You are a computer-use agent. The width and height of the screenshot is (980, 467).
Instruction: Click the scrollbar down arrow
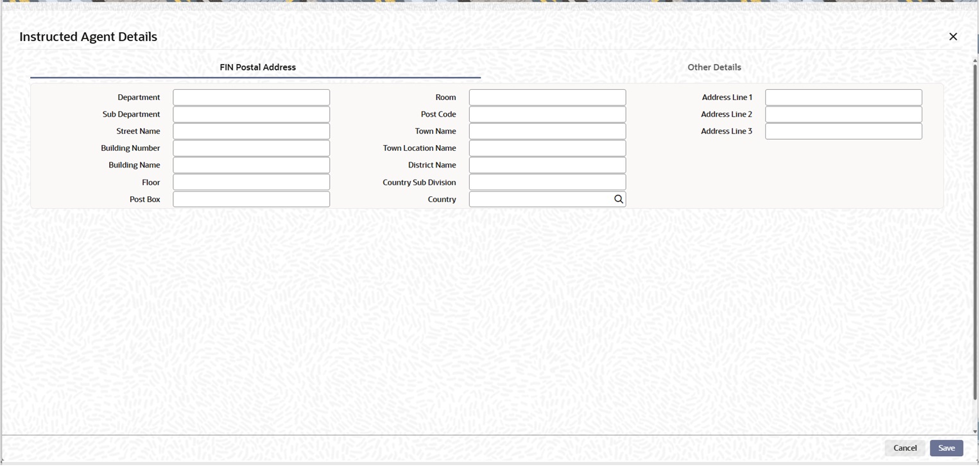coord(975,432)
